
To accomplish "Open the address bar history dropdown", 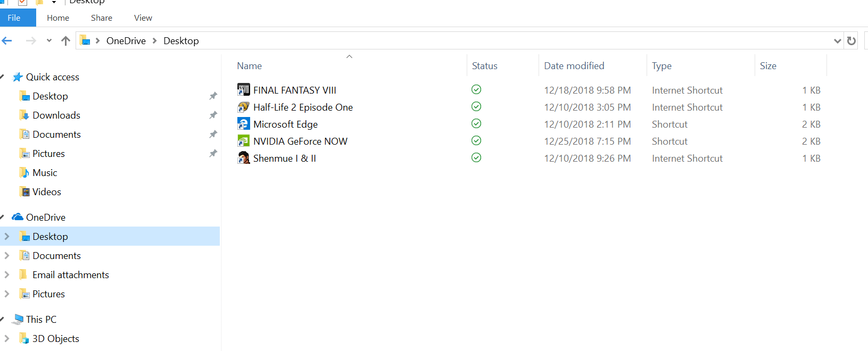I will [837, 41].
